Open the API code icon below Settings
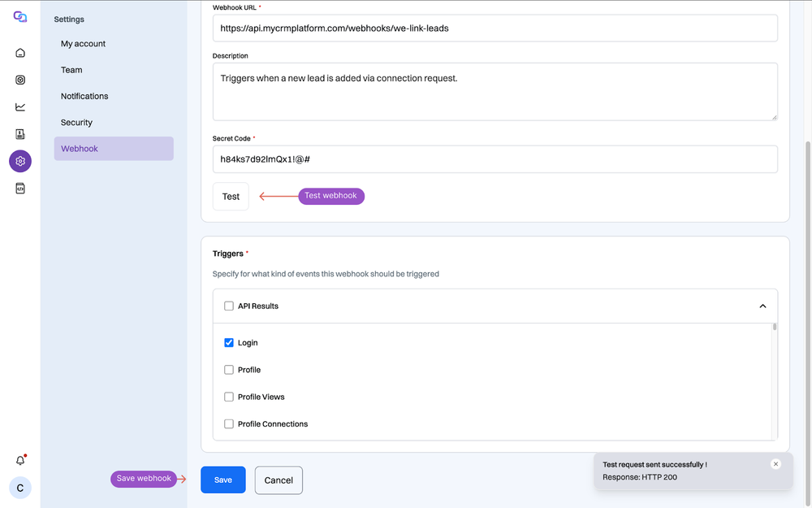812x508 pixels. click(x=19, y=188)
